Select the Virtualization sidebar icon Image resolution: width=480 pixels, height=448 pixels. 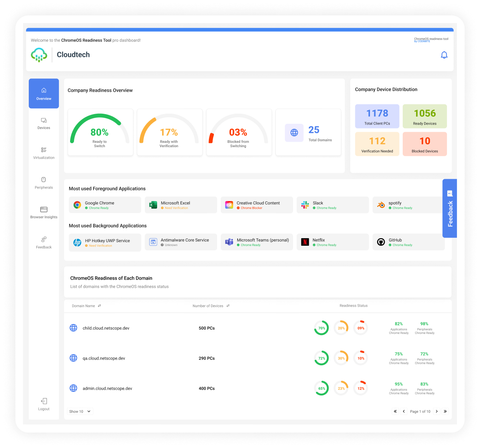click(44, 153)
